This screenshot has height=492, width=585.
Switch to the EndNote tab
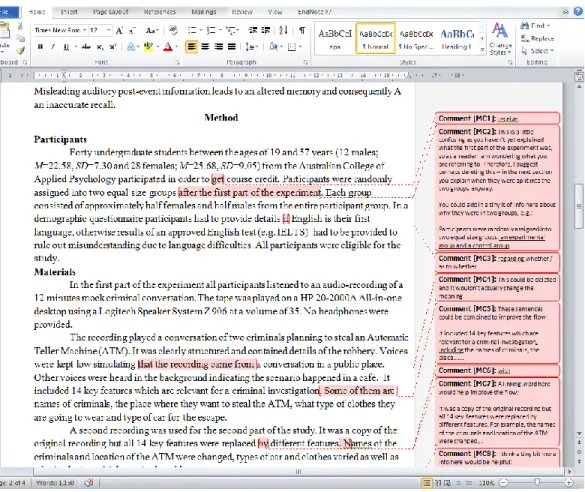[x=315, y=12]
